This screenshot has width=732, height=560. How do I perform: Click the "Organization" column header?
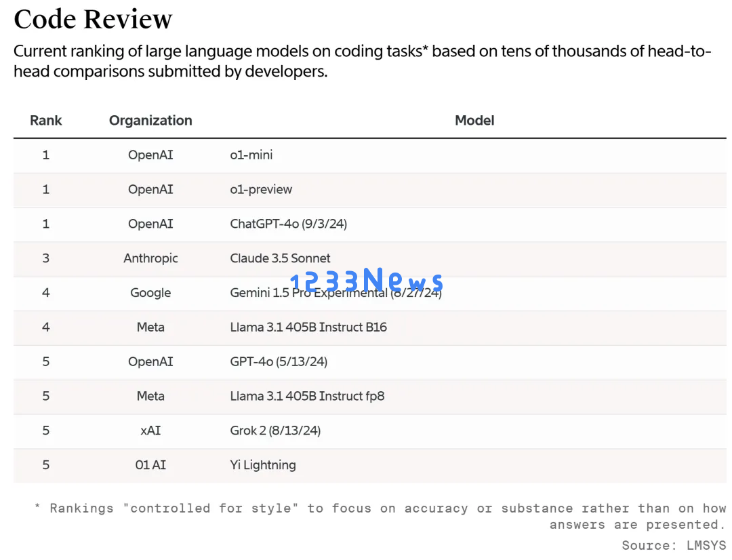[x=150, y=121]
